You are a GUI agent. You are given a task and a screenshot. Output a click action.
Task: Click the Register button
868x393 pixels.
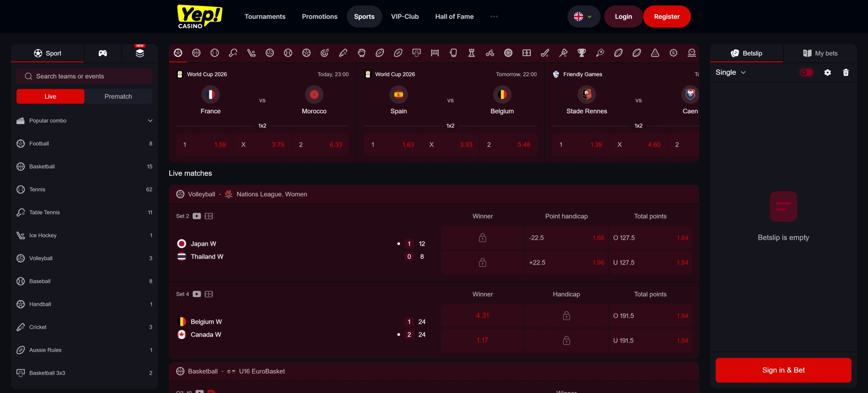[667, 17]
